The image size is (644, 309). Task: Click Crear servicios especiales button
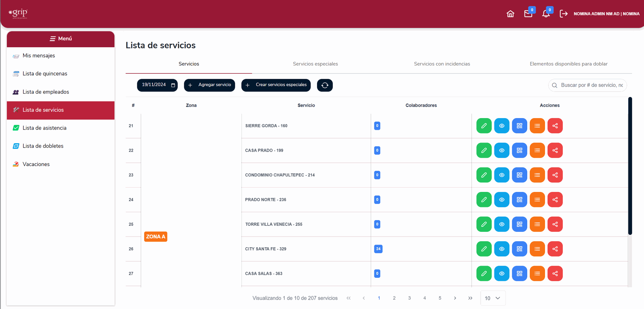click(x=276, y=85)
